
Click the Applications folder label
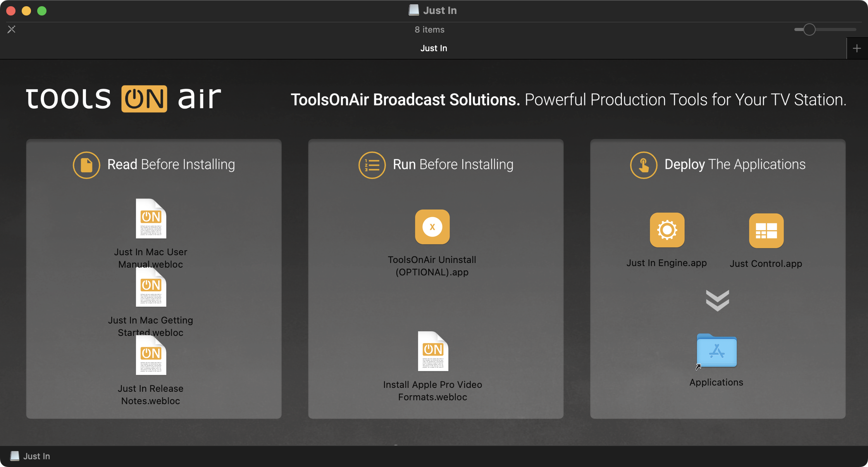716,382
